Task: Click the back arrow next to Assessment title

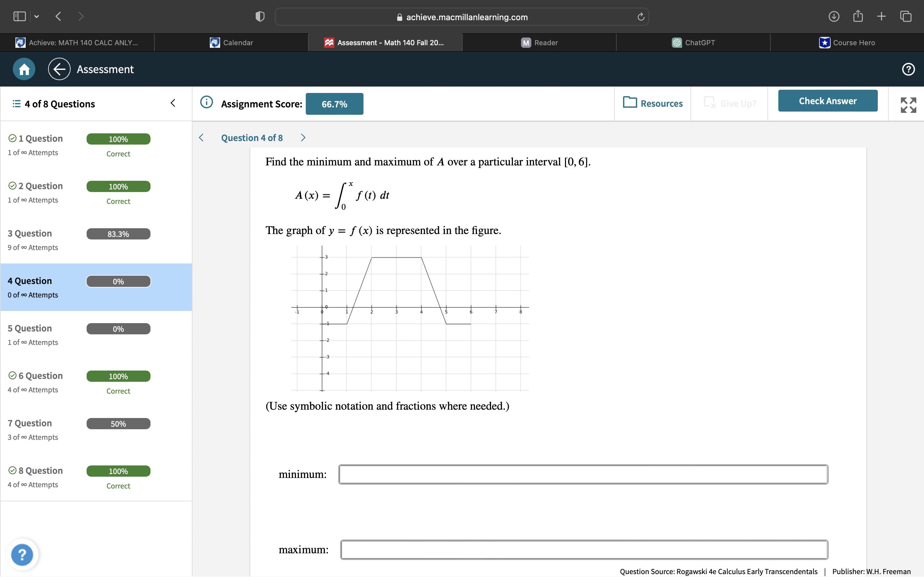Action: pyautogui.click(x=59, y=69)
